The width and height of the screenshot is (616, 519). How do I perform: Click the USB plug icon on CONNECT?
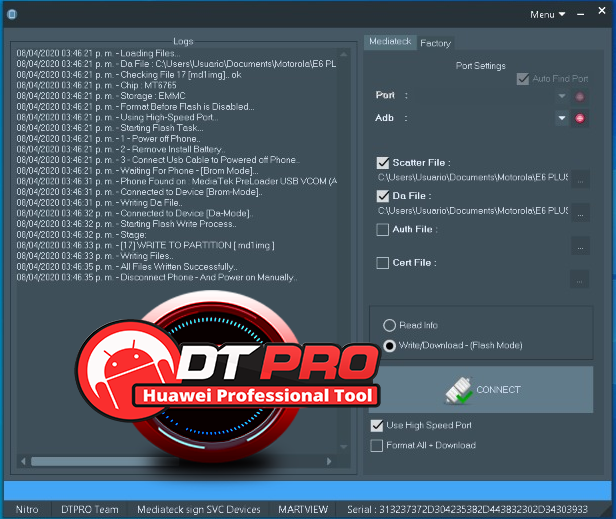(458, 390)
